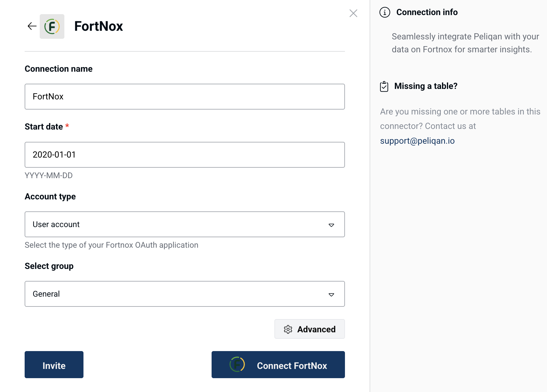The image size is (547, 392).
Task: Click the FortNox logo on Connect button
Action: pyautogui.click(x=237, y=365)
